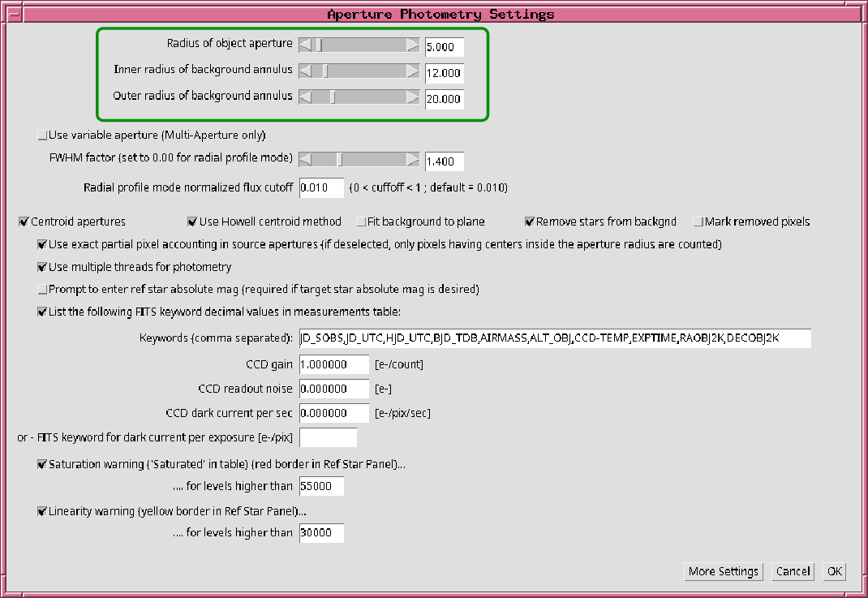Toggle Centroid apertures checkbox
Image resolution: width=868 pixels, height=598 pixels.
click(24, 222)
